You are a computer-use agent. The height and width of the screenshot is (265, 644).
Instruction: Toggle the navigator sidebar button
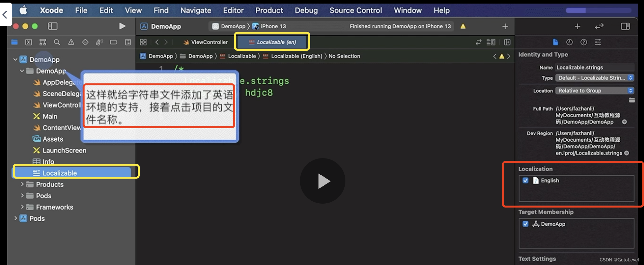point(53,26)
